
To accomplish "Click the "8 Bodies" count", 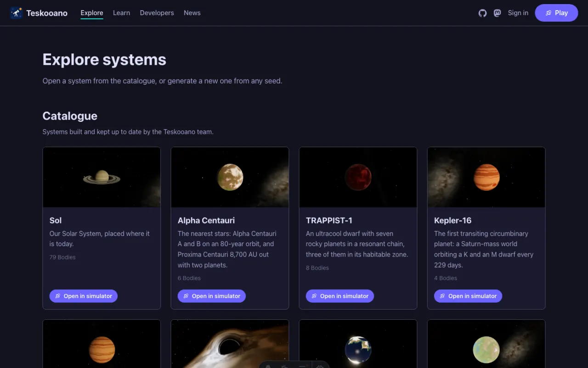I will (317, 268).
